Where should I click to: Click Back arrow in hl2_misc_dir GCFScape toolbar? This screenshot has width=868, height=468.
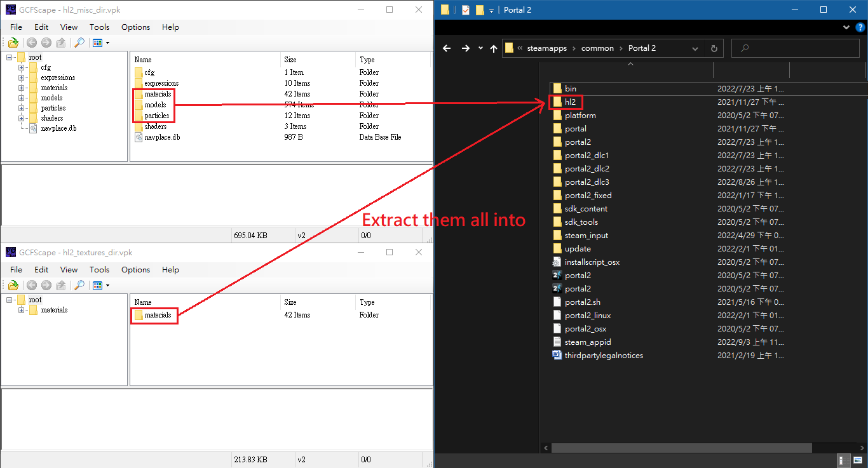click(x=32, y=43)
